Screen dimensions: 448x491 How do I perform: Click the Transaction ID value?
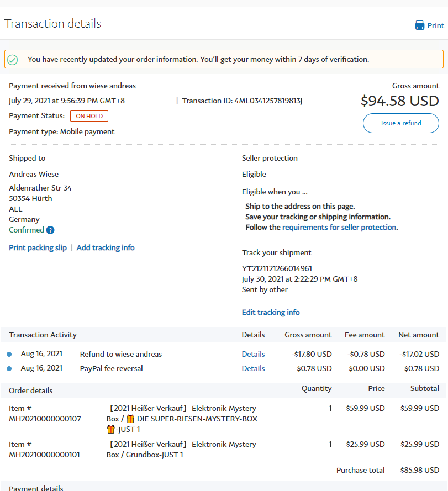click(x=268, y=101)
